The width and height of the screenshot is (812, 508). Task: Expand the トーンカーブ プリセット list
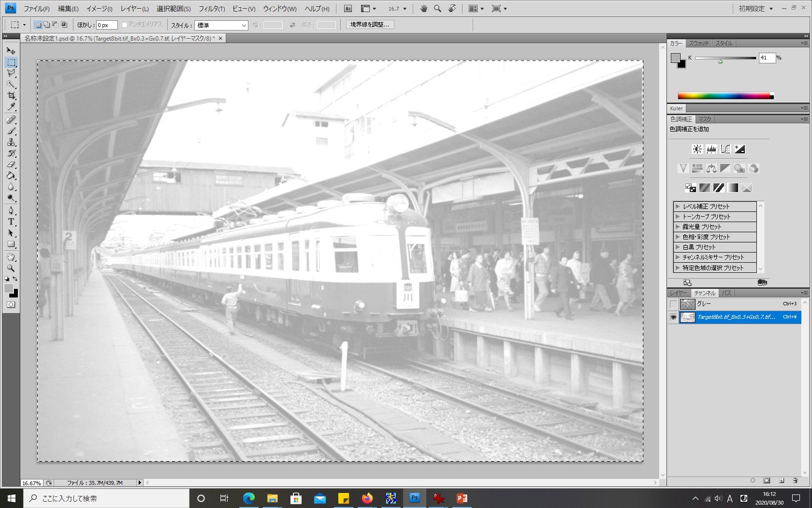coord(678,216)
